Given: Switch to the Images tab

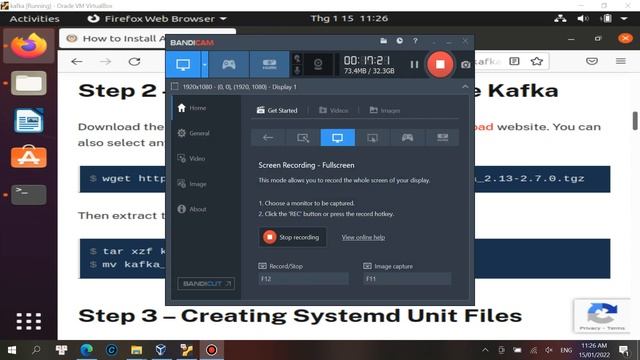Looking at the screenshot, I should click(385, 110).
